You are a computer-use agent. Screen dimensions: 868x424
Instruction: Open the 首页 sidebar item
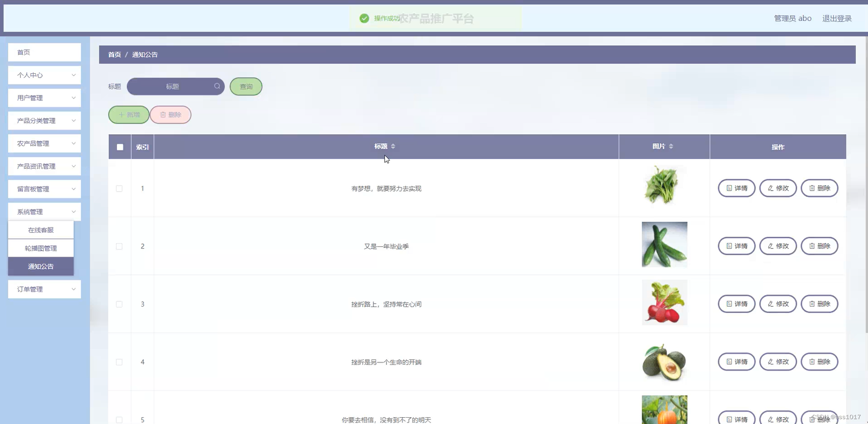44,52
